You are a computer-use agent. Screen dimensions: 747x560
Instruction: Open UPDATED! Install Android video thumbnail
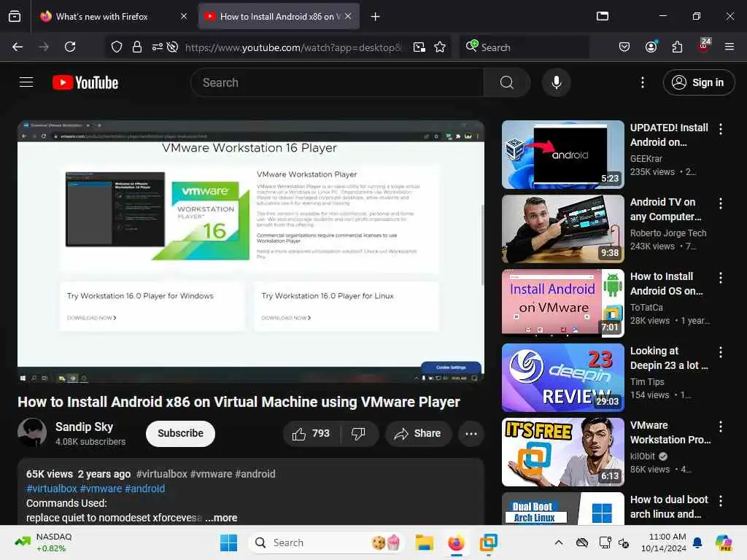point(562,155)
